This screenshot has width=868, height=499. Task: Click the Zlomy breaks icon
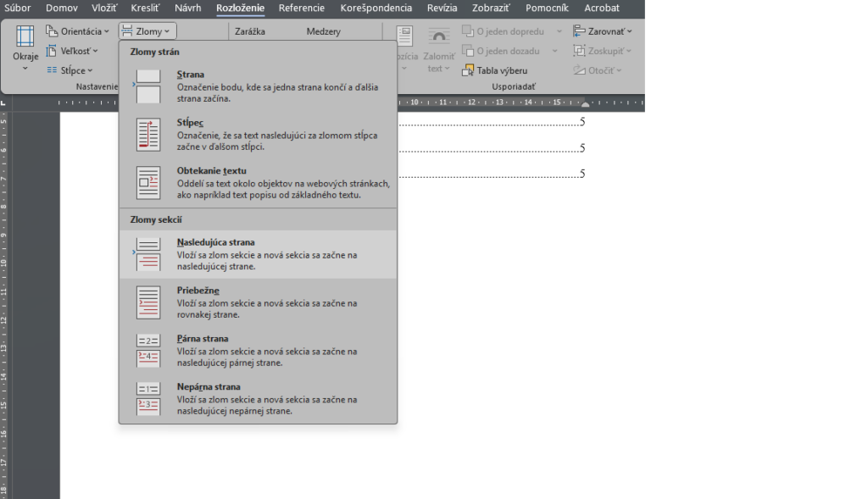coord(127,31)
